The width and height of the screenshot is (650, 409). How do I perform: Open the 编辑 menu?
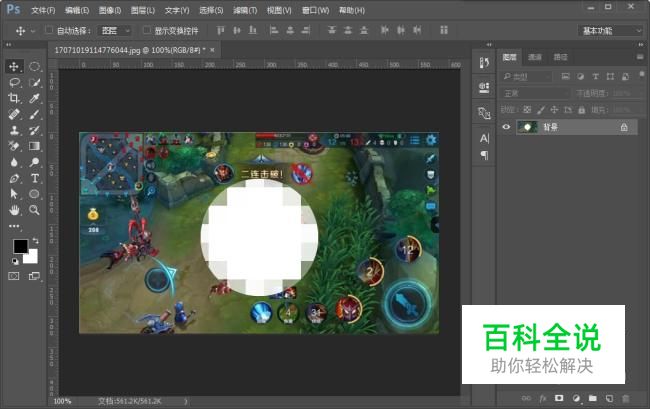pos(77,10)
